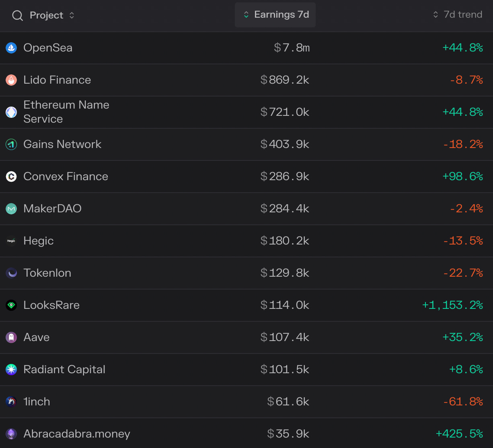
Task: Select the $61.6k earnings value
Action: 288,402
